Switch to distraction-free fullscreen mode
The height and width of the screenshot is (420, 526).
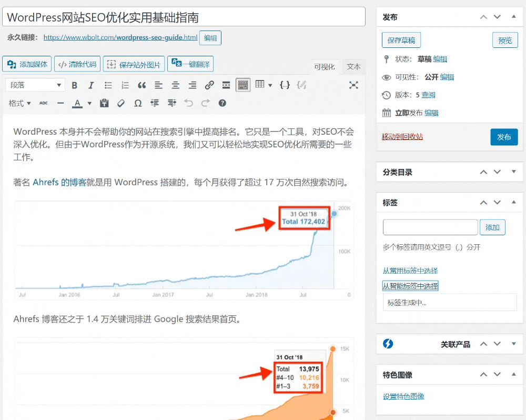click(x=355, y=85)
